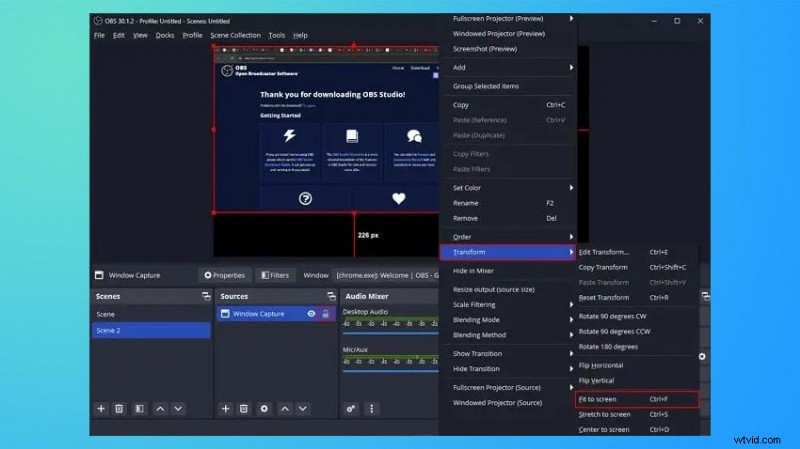The width and height of the screenshot is (800, 449).
Task: Expand the Hide Transition submenu
Action: pos(571,369)
